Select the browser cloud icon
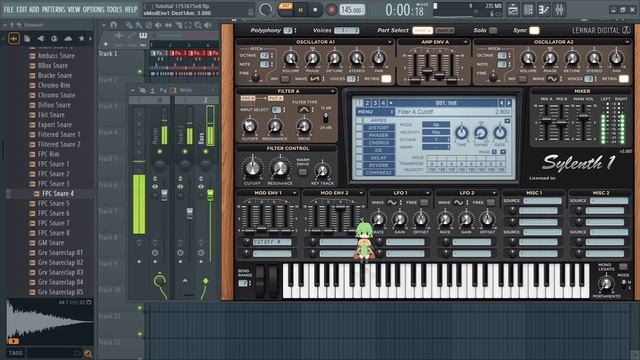Viewport: 640px width, 360px height. [68, 38]
